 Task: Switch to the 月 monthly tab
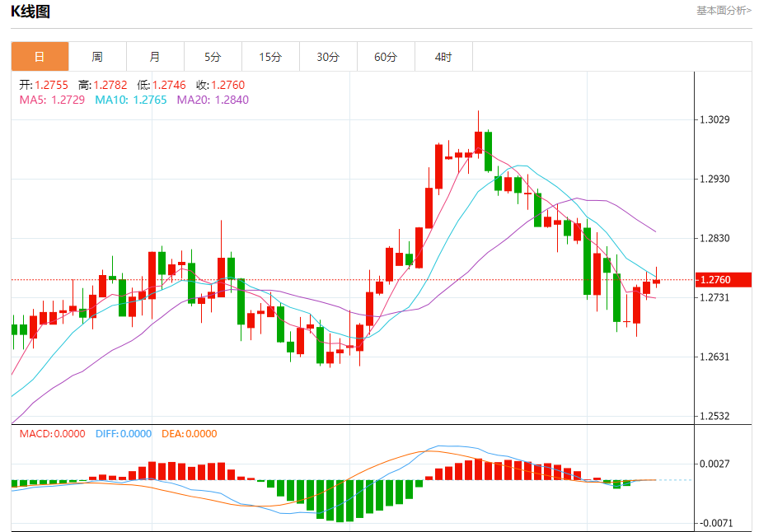pos(155,57)
